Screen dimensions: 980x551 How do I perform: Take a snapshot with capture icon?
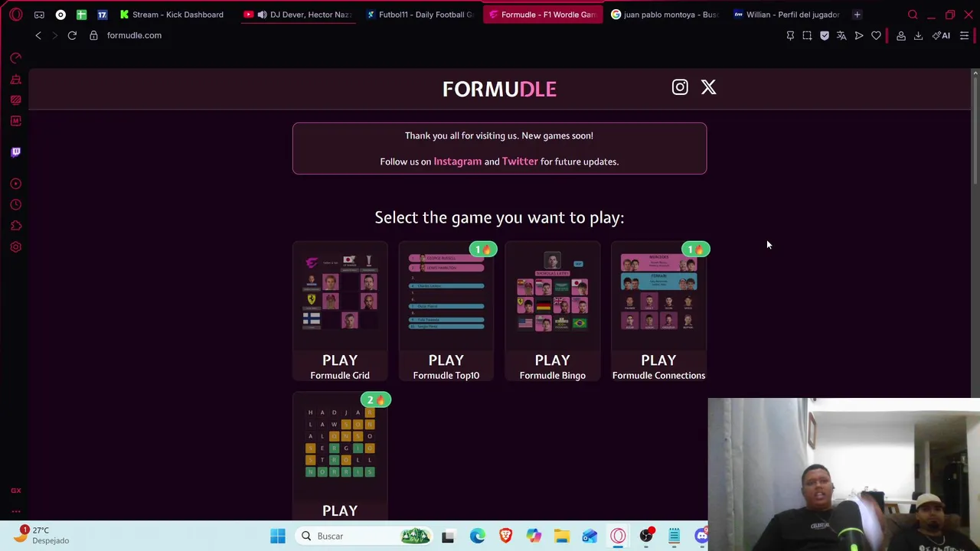[x=807, y=35]
